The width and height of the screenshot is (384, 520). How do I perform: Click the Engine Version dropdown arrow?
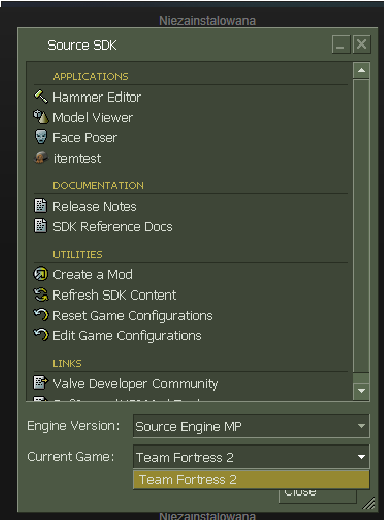tap(361, 426)
